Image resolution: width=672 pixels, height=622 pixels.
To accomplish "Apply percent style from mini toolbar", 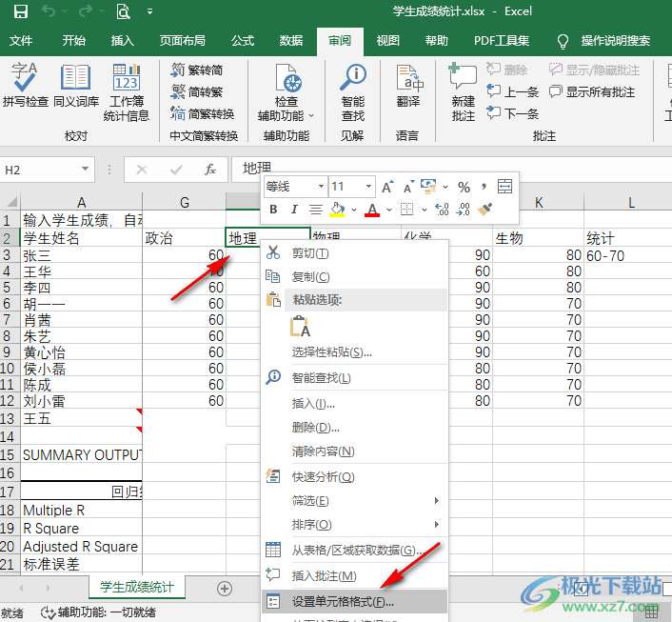I will click(x=464, y=187).
